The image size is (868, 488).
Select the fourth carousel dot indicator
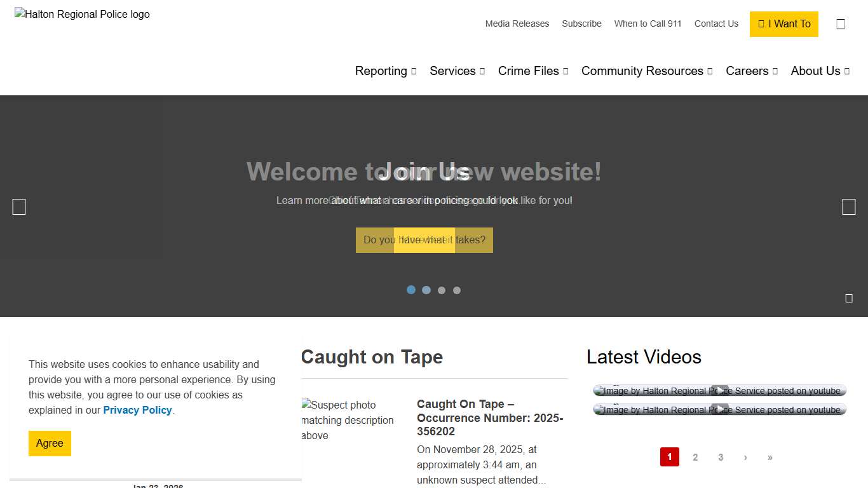pos(457,290)
